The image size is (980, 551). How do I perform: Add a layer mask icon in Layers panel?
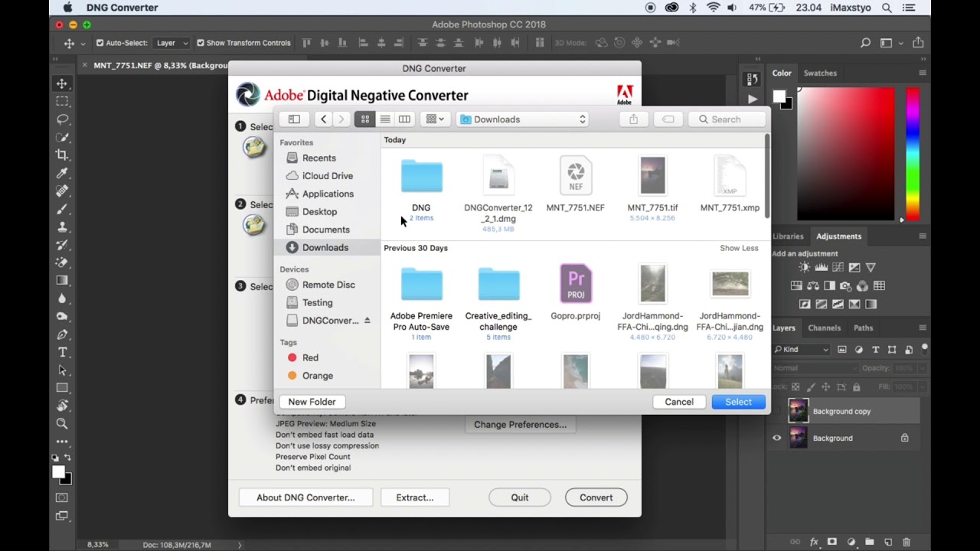pos(832,542)
